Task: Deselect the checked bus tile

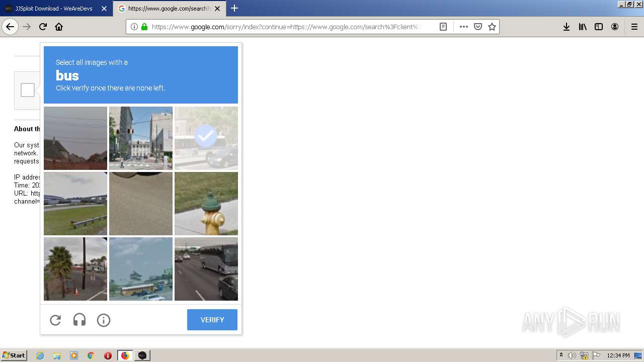Action: pyautogui.click(x=206, y=138)
